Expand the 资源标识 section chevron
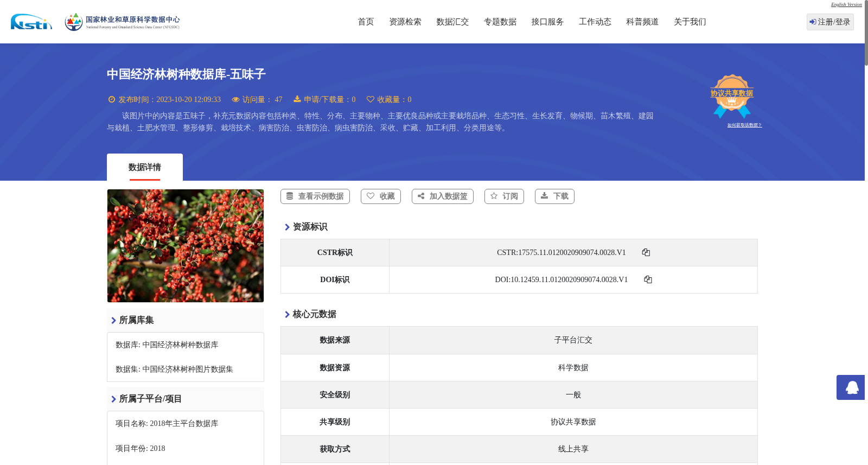Viewport: 868px width, 465px height. click(287, 227)
